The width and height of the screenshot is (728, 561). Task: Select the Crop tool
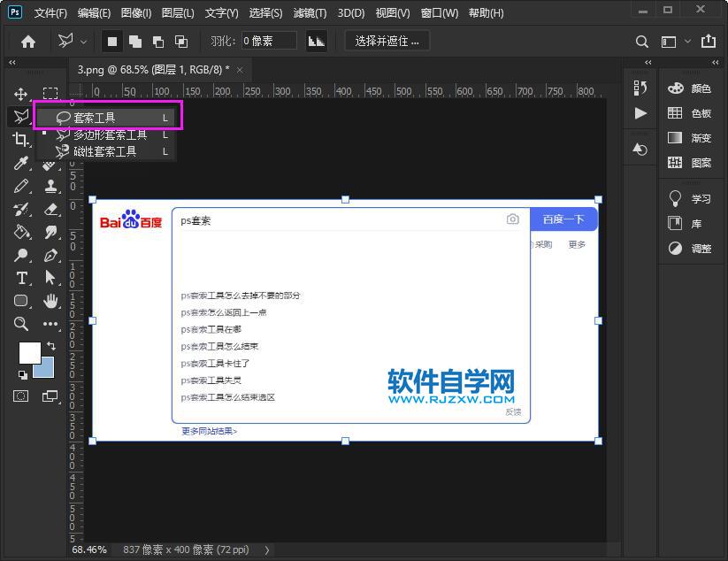pyautogui.click(x=21, y=140)
